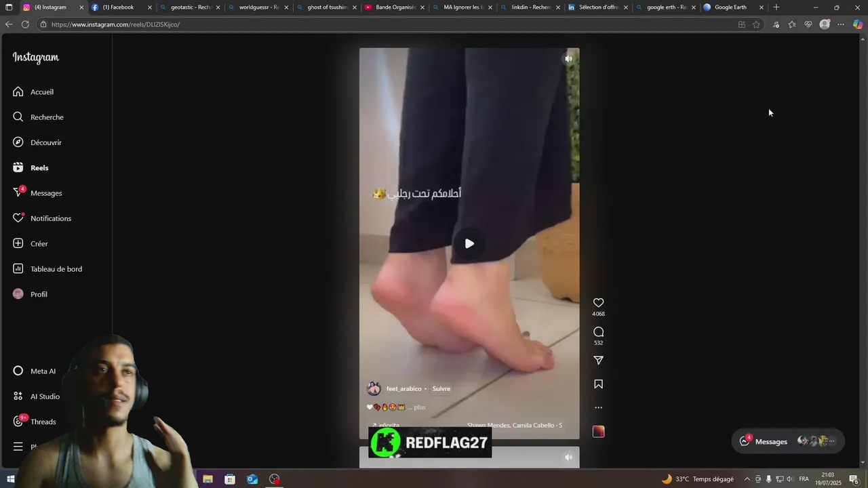Click the audio cover thumbnail beside the reel
This screenshot has height=488, width=868.
(x=598, y=432)
